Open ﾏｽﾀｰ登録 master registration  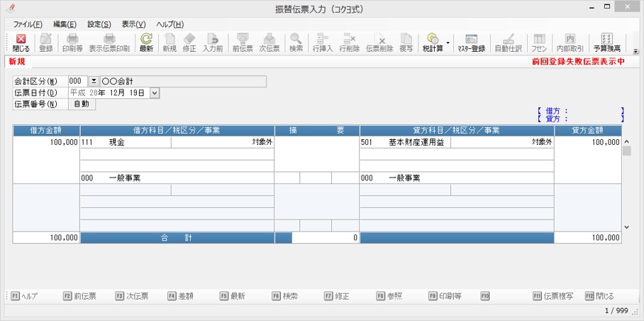(471, 43)
